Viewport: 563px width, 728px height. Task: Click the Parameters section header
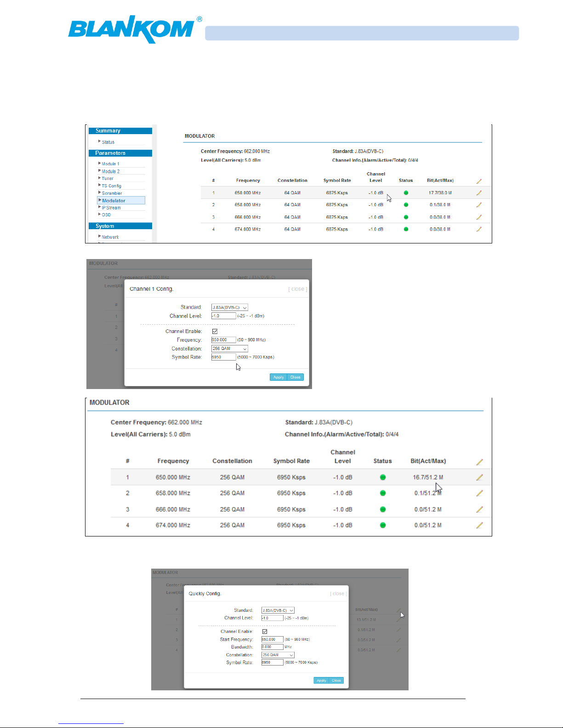120,153
